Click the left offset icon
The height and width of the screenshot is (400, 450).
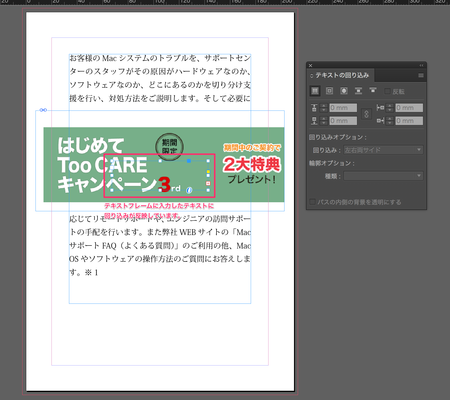(x=380, y=108)
